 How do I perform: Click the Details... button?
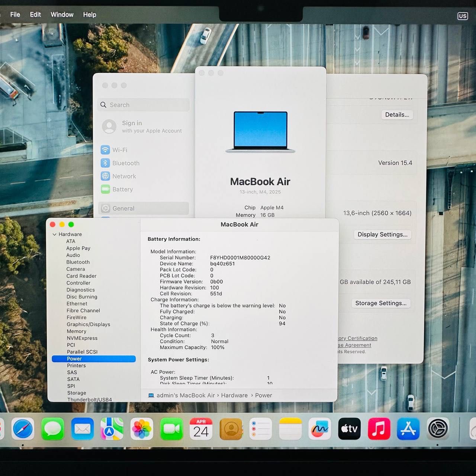pyautogui.click(x=397, y=115)
